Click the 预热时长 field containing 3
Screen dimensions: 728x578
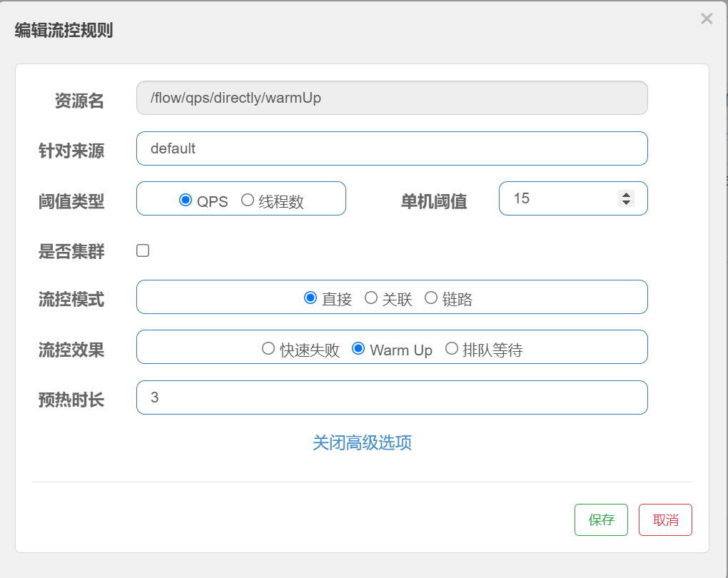point(392,397)
